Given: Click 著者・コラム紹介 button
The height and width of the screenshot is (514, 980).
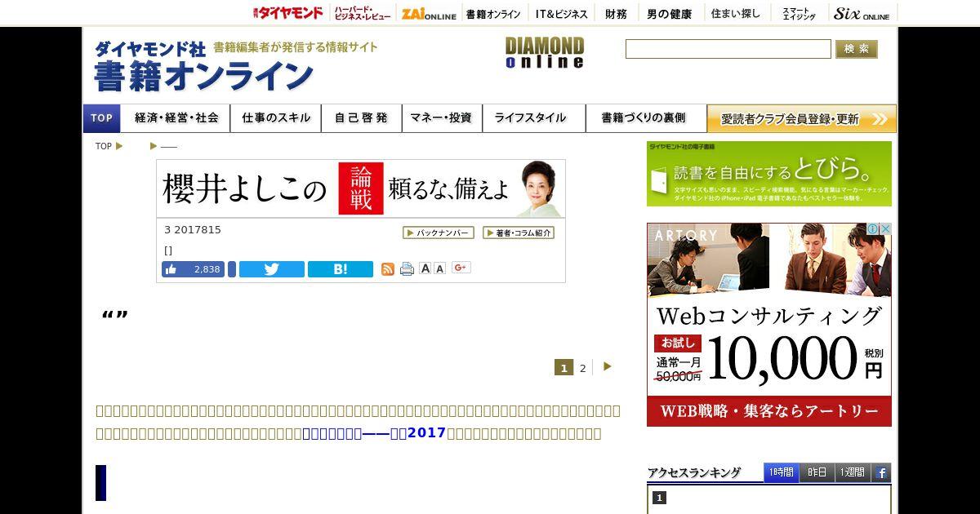Looking at the screenshot, I should [x=519, y=233].
